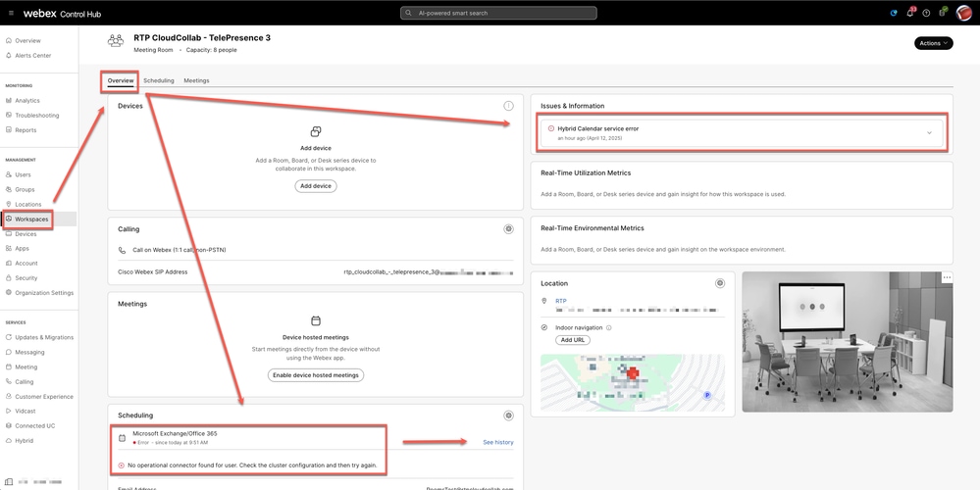Open the See history link
The height and width of the screenshot is (490, 980).
(x=498, y=443)
